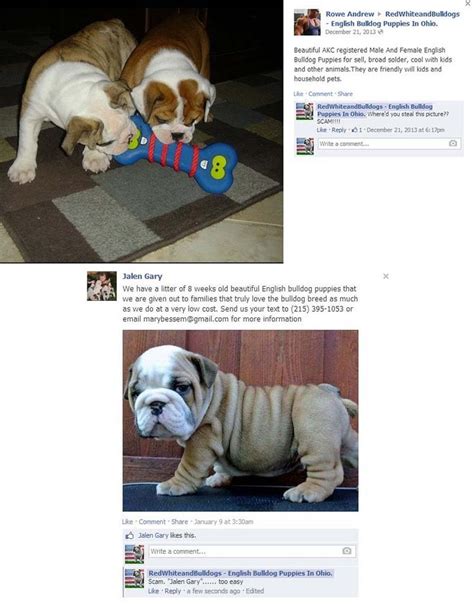Like Rowe Andrew's post
This screenshot has height=604, width=474.
point(298,94)
